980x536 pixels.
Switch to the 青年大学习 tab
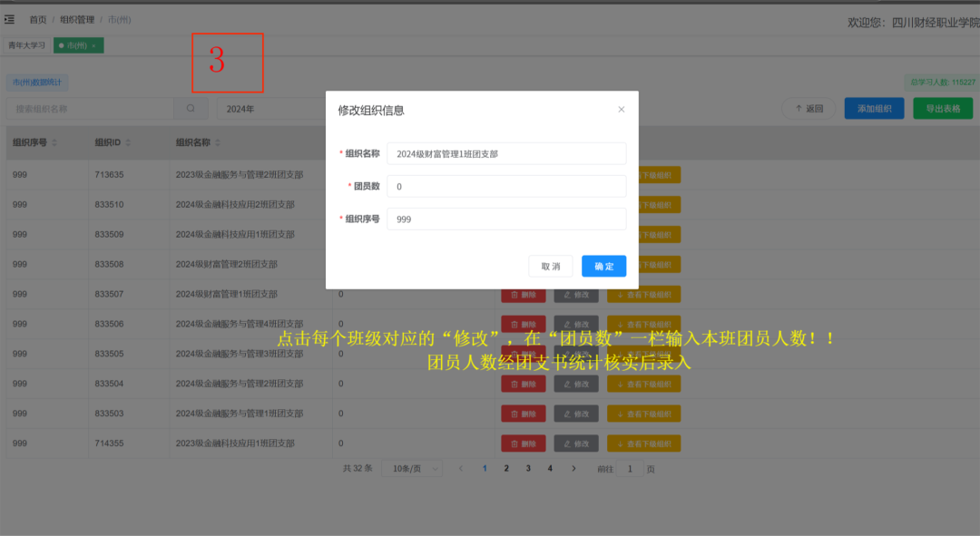pyautogui.click(x=27, y=45)
